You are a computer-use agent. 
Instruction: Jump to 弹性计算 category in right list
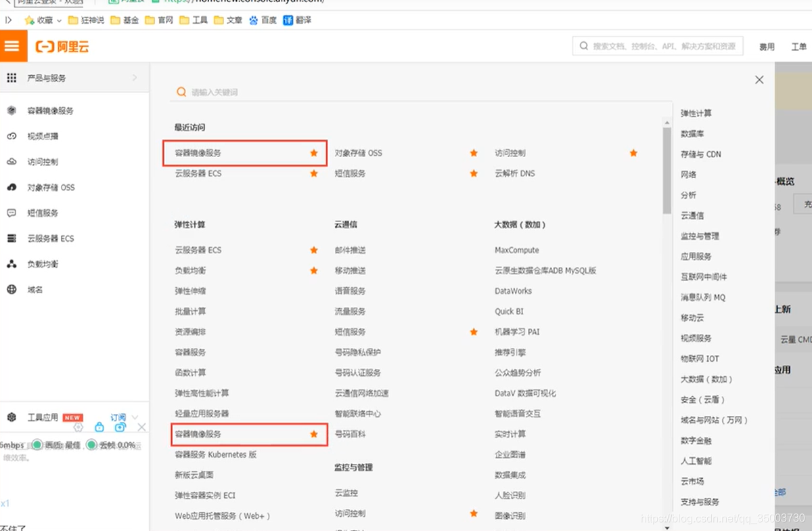click(696, 113)
